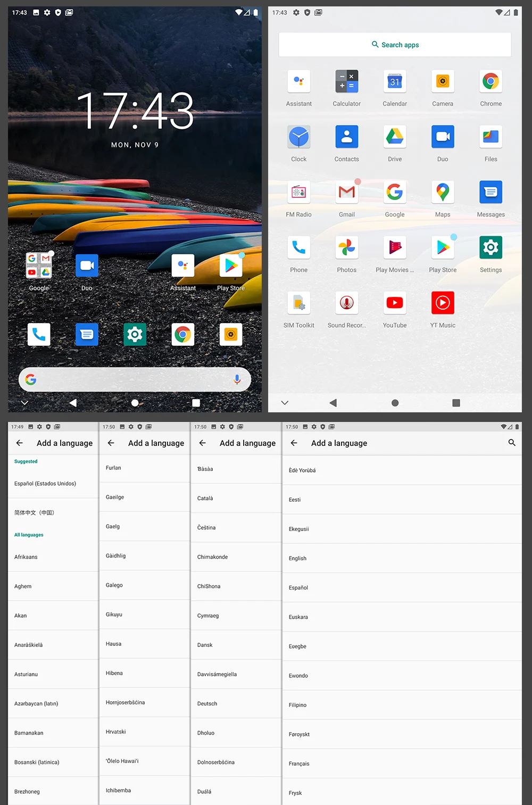The image size is (532, 805).
Task: Launch Google Maps from the app drawer
Action: tap(443, 192)
